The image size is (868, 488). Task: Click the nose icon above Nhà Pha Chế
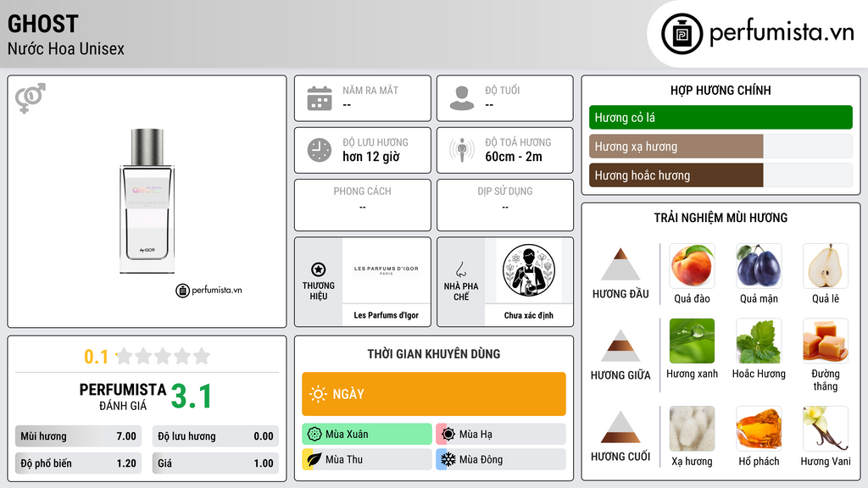click(460, 269)
